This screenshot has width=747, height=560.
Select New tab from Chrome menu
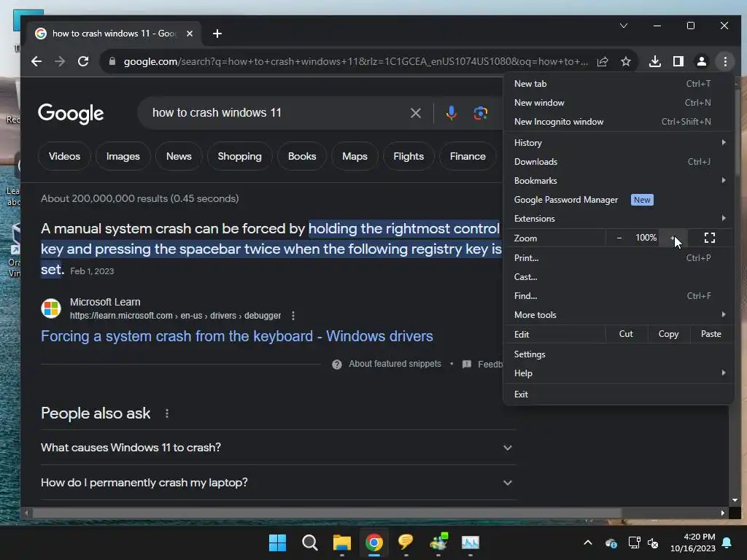(x=619, y=83)
